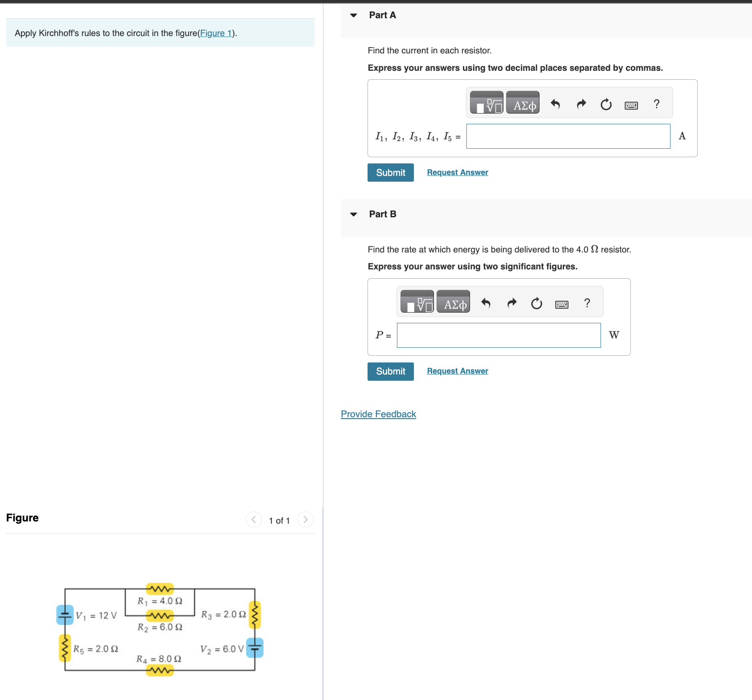
Task: Reset the Part A answer field
Action: pyautogui.click(x=605, y=103)
